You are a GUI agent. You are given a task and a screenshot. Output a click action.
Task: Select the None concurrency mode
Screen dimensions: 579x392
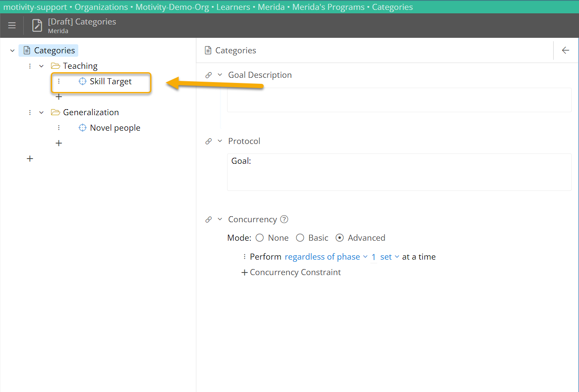pos(259,237)
